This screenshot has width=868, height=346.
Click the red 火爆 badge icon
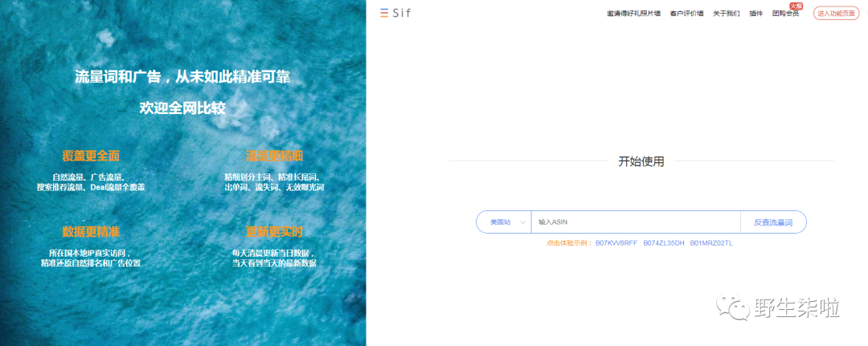[796, 6]
